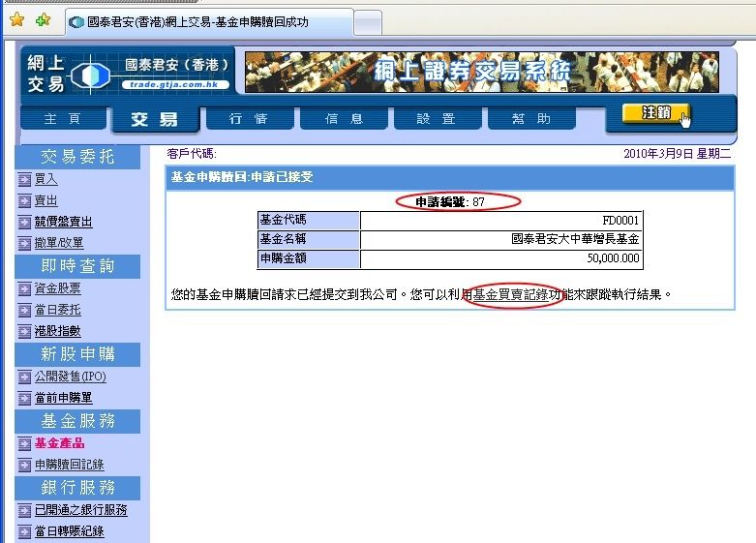
Task: Click the Add to Favorites star-plus icon
Action: click(x=43, y=19)
